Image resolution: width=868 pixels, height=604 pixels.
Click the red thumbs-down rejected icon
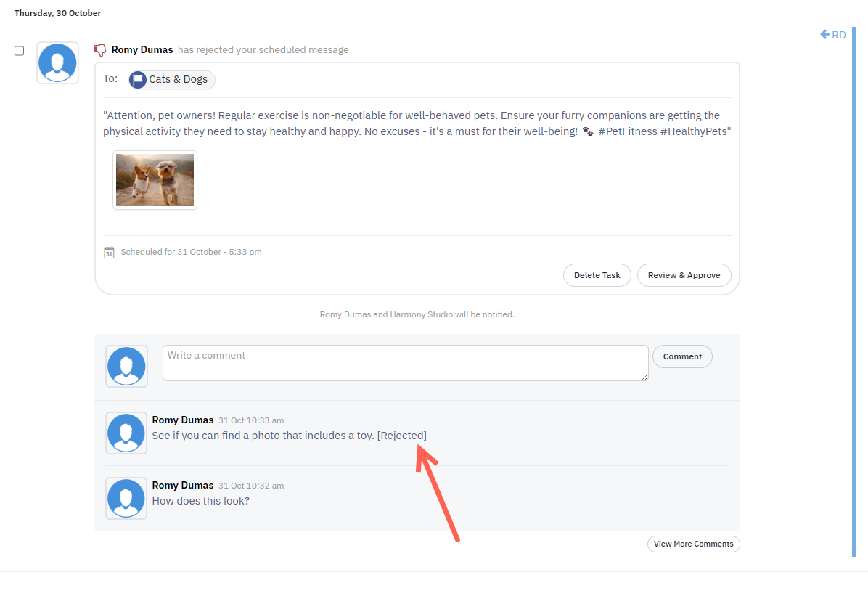click(x=101, y=50)
